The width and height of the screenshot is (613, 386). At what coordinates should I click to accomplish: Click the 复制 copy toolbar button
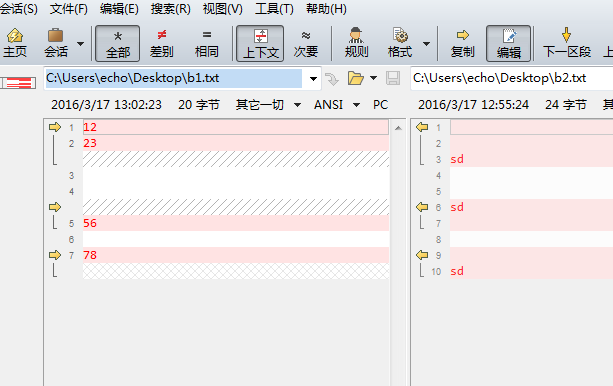click(x=462, y=43)
